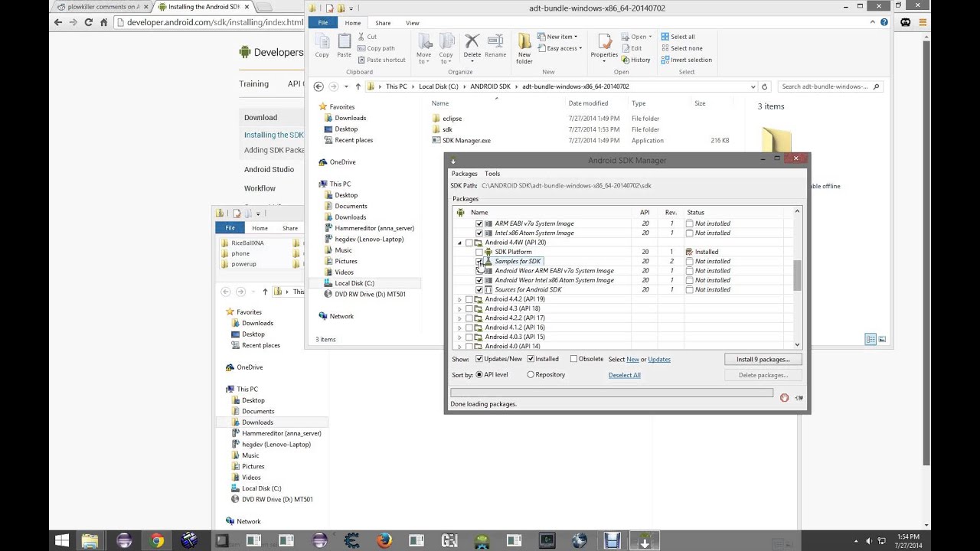The height and width of the screenshot is (551, 980).
Task: Click Invert selection in ribbon
Action: click(686, 60)
